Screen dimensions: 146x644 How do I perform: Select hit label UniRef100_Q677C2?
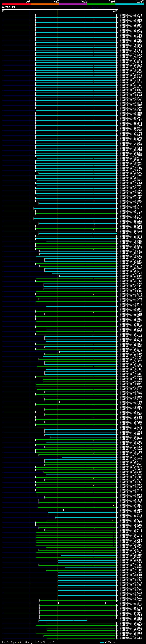click(x=131, y=352)
